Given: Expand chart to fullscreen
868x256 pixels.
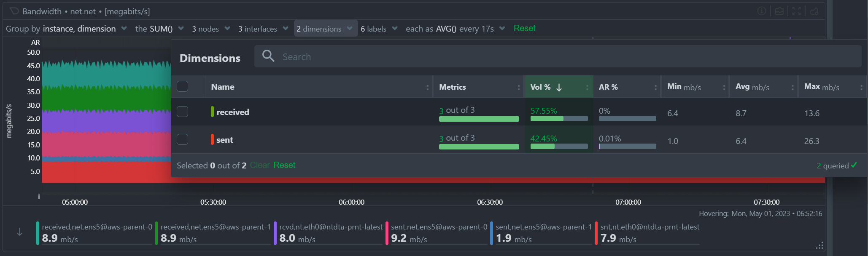Looking at the screenshot, I should click(796, 11).
